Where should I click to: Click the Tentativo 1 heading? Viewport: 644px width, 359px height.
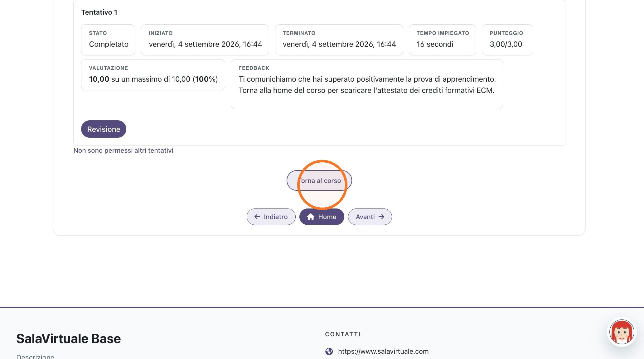tap(99, 12)
